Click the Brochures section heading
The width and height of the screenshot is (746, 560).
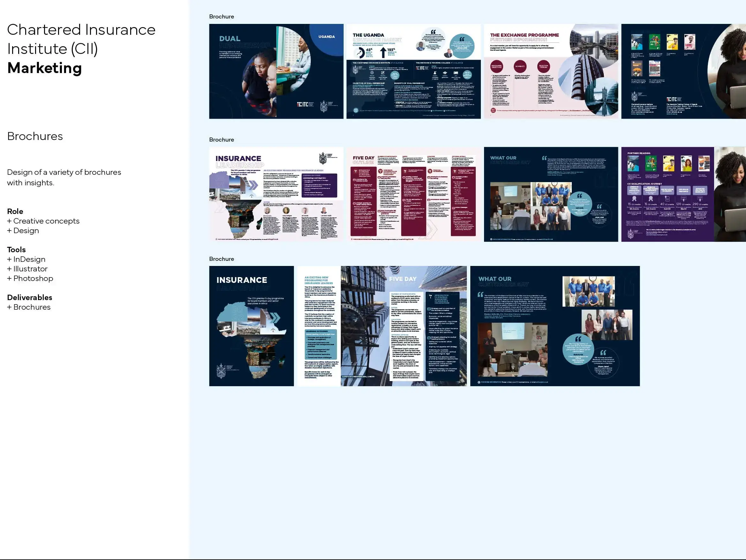[35, 136]
